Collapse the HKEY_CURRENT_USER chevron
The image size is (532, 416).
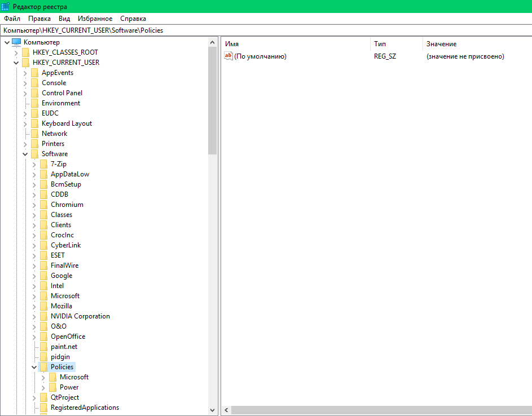[x=16, y=63]
